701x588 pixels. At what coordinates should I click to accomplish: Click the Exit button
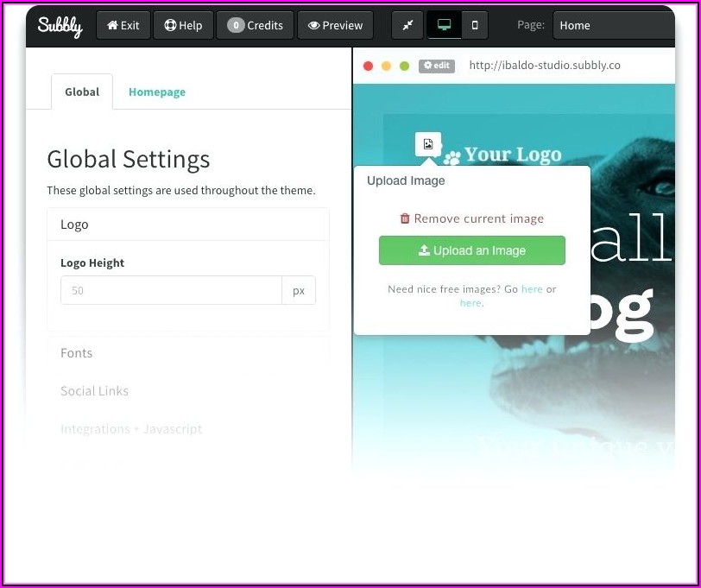(x=123, y=26)
